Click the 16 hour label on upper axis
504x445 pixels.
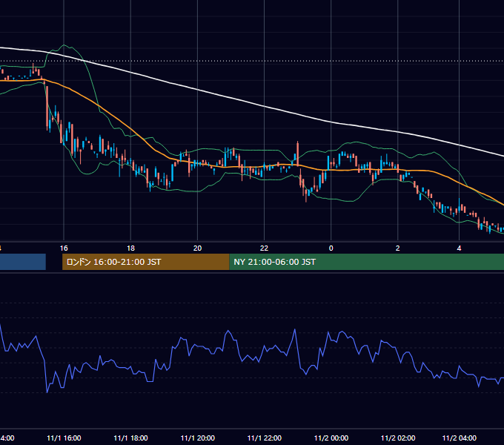(x=64, y=248)
